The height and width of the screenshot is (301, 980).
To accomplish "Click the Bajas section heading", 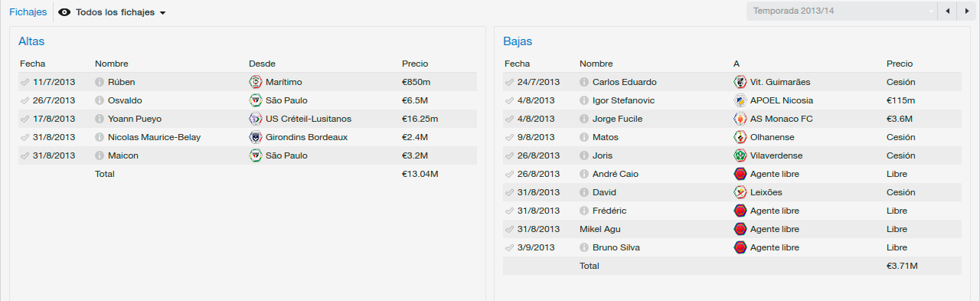I will tap(518, 41).
